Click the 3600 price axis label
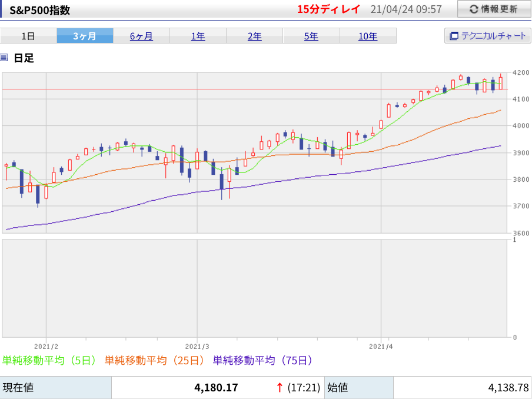 pyautogui.click(x=521, y=233)
